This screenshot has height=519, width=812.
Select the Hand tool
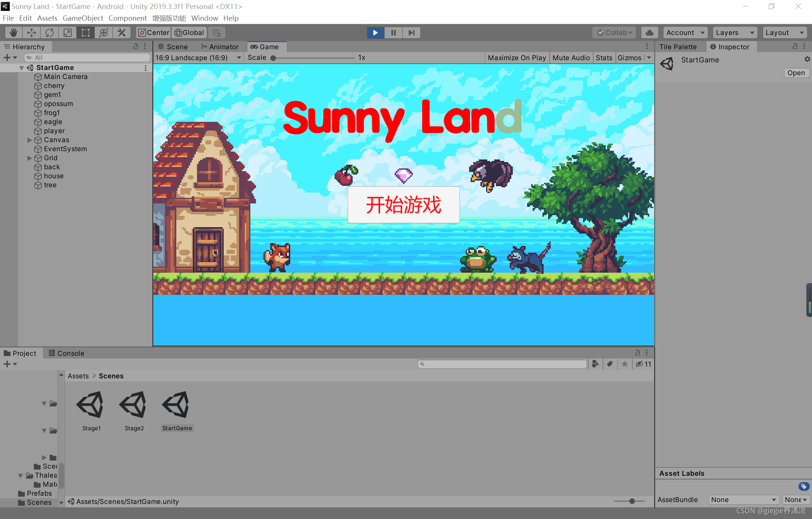click(x=14, y=33)
